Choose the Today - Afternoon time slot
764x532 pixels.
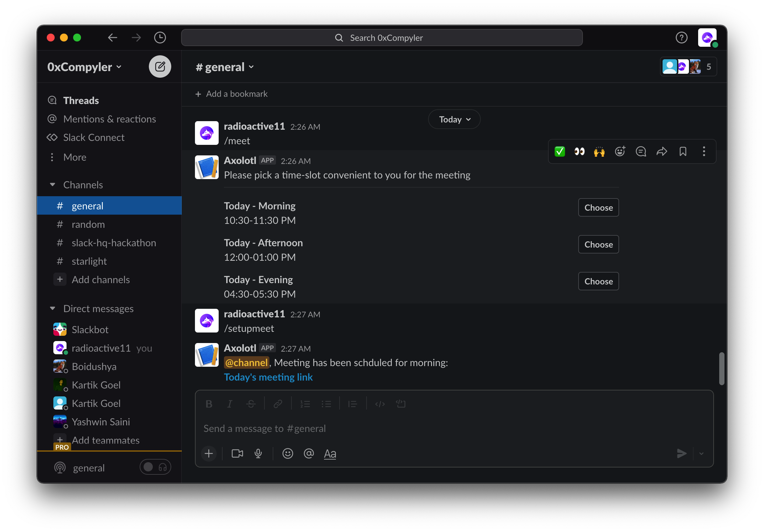pos(598,245)
